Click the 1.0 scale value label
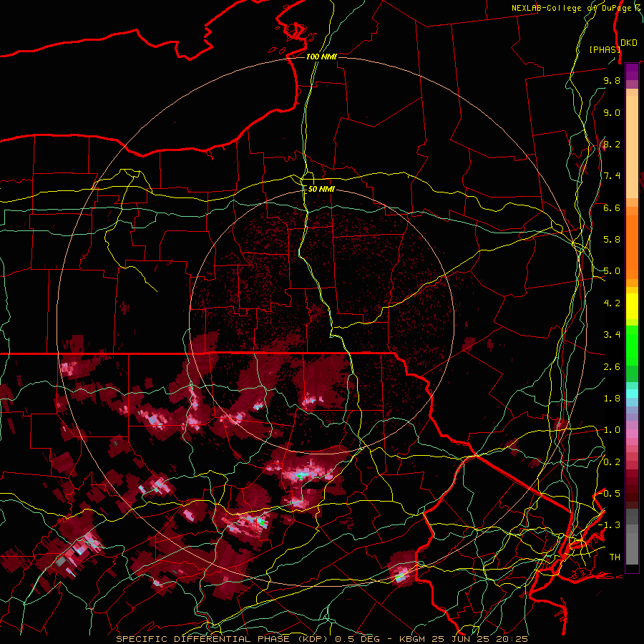The height and width of the screenshot is (644, 644). 612,430
